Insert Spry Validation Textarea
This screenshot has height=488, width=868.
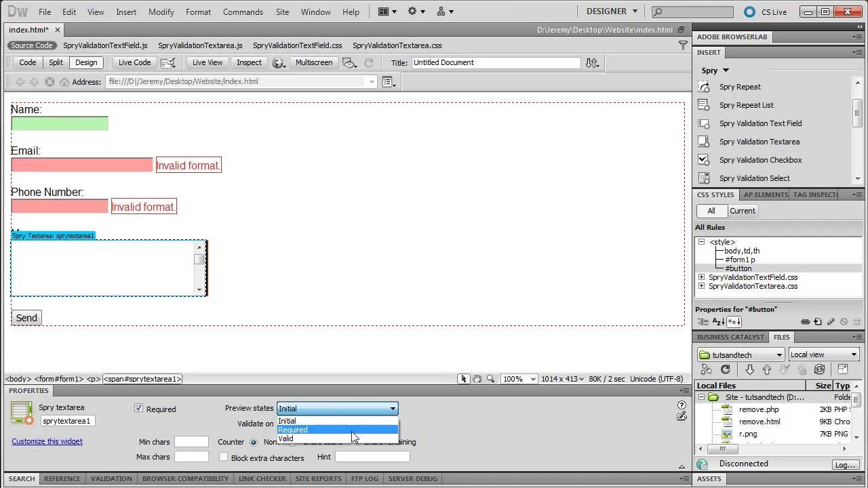pyautogui.click(x=759, y=142)
